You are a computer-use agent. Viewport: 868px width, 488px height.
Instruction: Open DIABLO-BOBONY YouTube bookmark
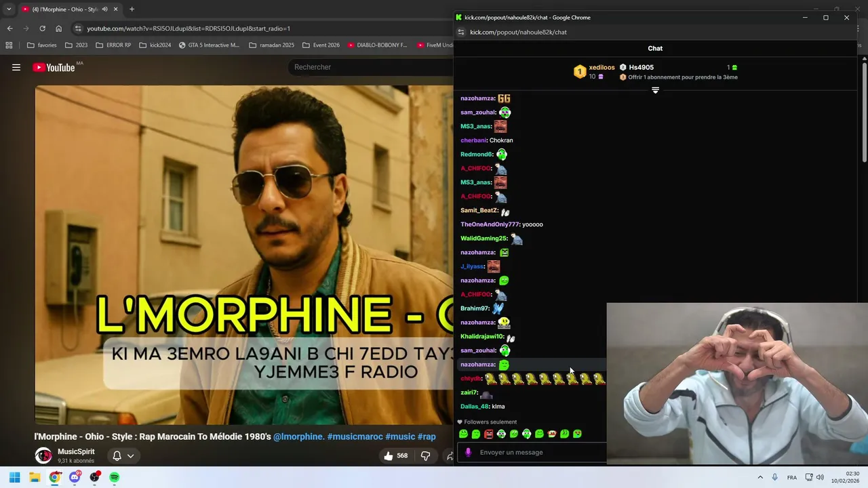[x=377, y=45]
